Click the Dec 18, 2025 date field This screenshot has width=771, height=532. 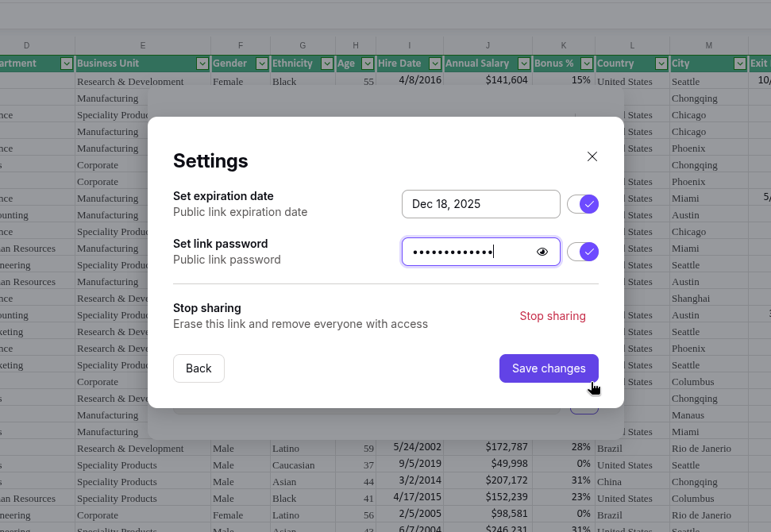click(x=480, y=204)
